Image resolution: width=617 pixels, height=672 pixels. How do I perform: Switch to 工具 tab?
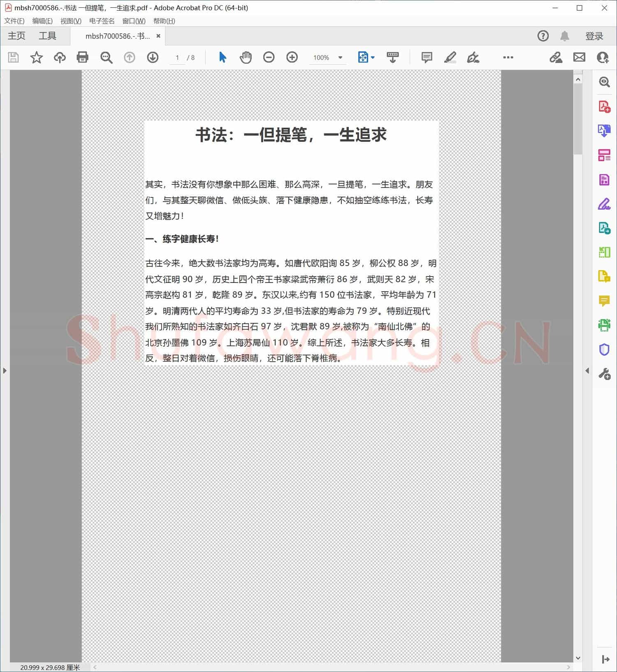tap(47, 36)
